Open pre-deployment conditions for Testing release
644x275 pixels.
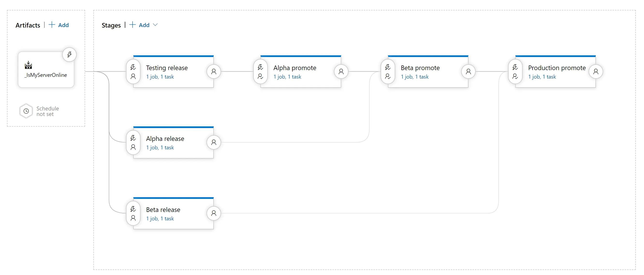133,67
